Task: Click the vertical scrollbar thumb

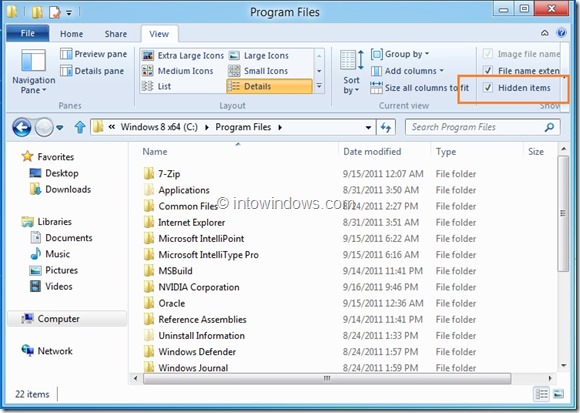Action: (563, 213)
